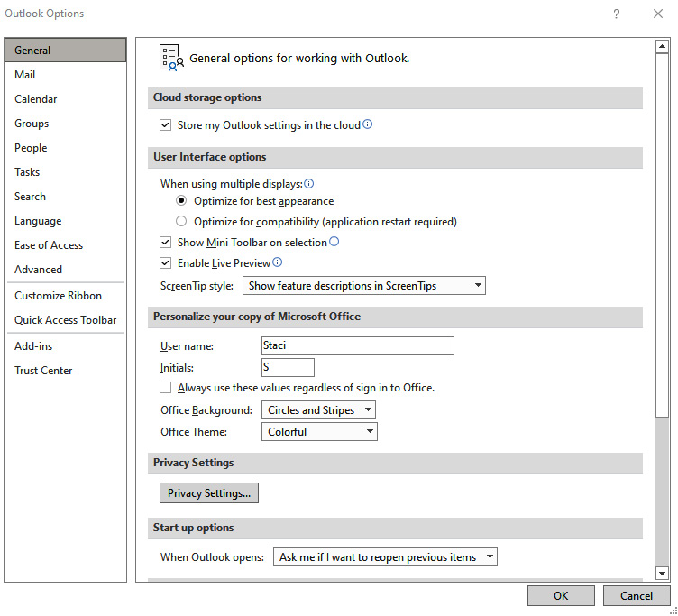Check Always use these values regardless of sign in
Viewport: 678px width, 616px height.
[x=165, y=387]
